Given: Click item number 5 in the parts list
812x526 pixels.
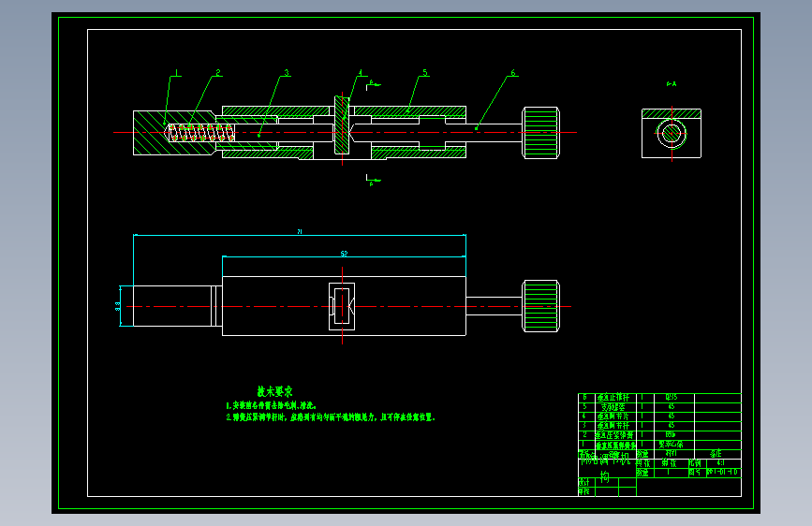Looking at the screenshot, I should 584,406.
